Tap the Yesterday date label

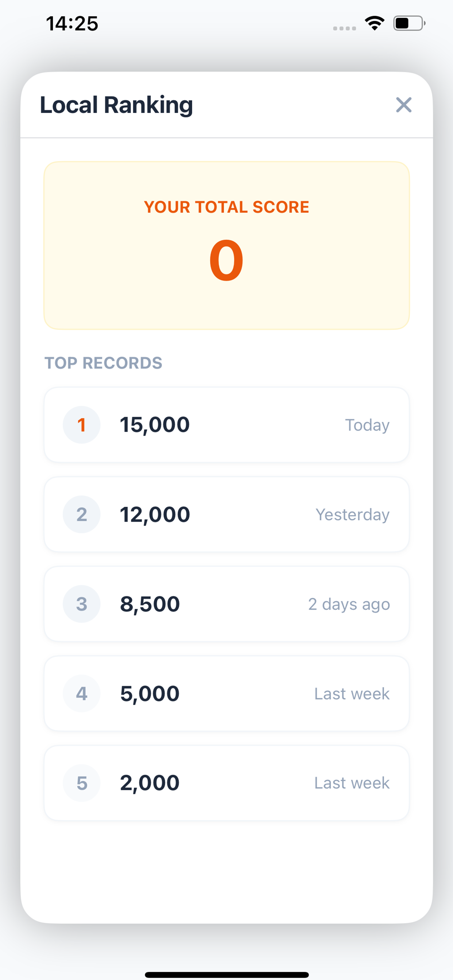[352, 515]
